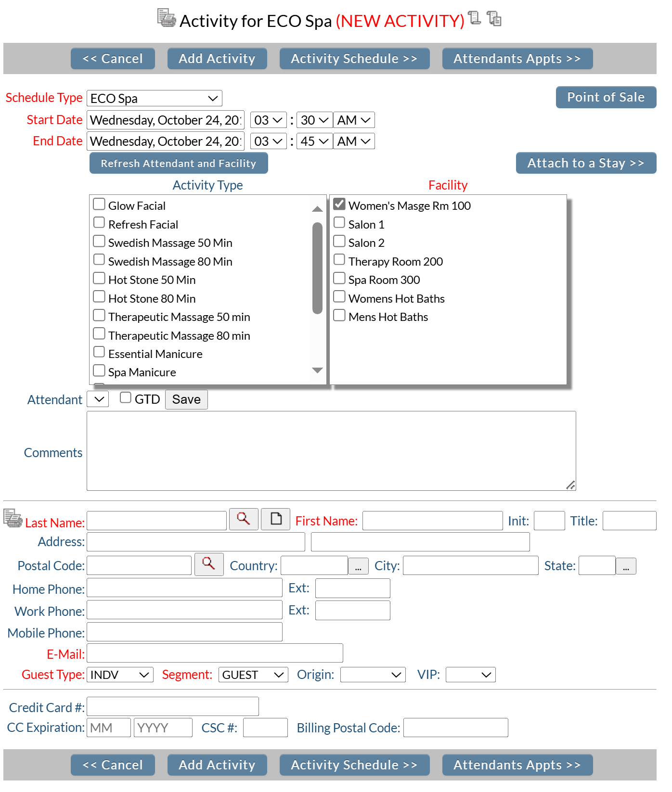The height and width of the screenshot is (792, 672).
Task: Click the Activity Type list scrollbar thumb
Action: [x=317, y=268]
